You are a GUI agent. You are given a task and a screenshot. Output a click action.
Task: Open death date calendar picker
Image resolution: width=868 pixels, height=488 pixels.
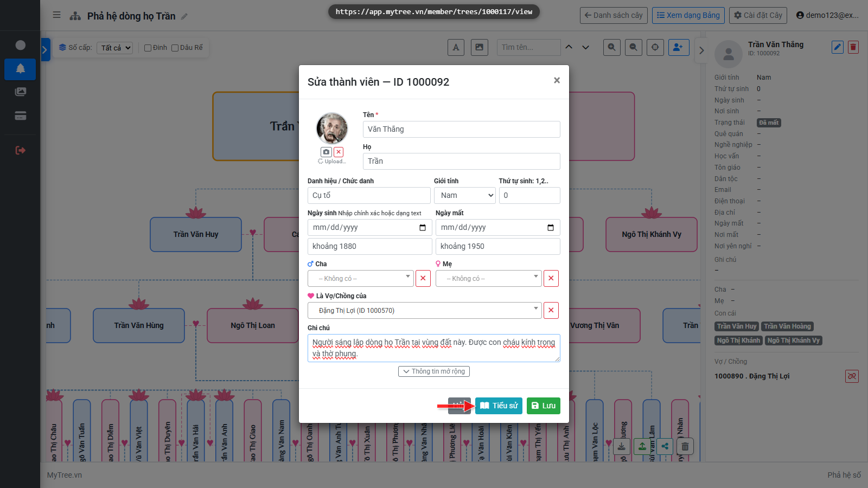tap(551, 227)
